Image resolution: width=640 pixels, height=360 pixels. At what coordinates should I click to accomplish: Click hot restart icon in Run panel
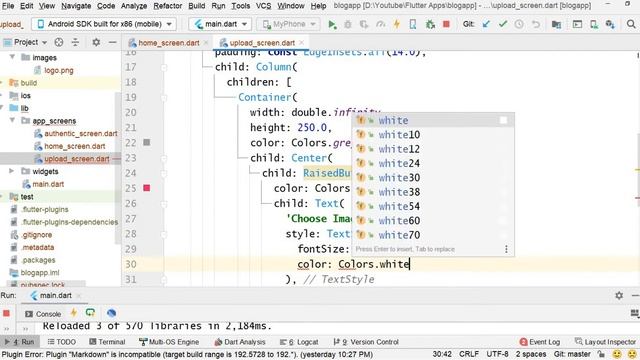pyautogui.click(x=90, y=313)
